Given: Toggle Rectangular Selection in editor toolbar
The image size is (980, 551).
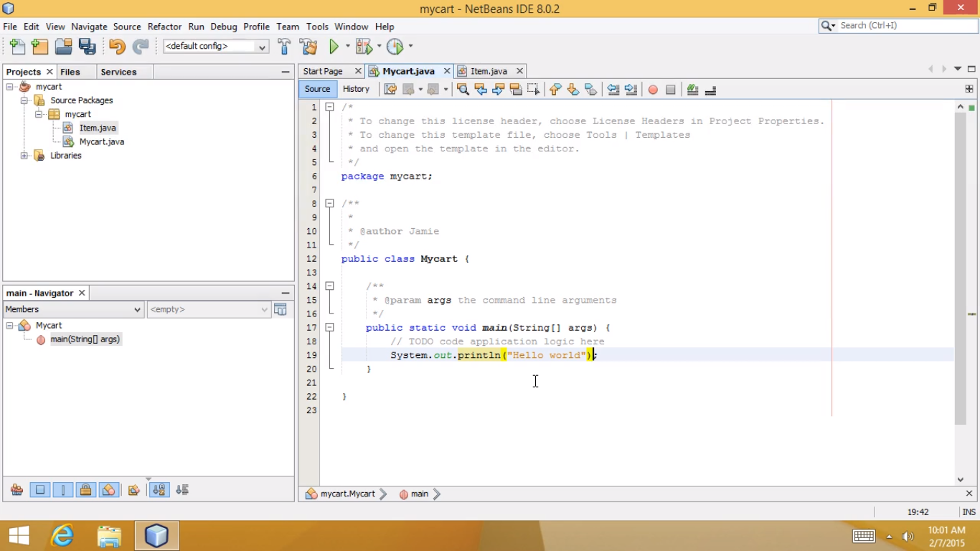Looking at the screenshot, I should click(x=533, y=90).
